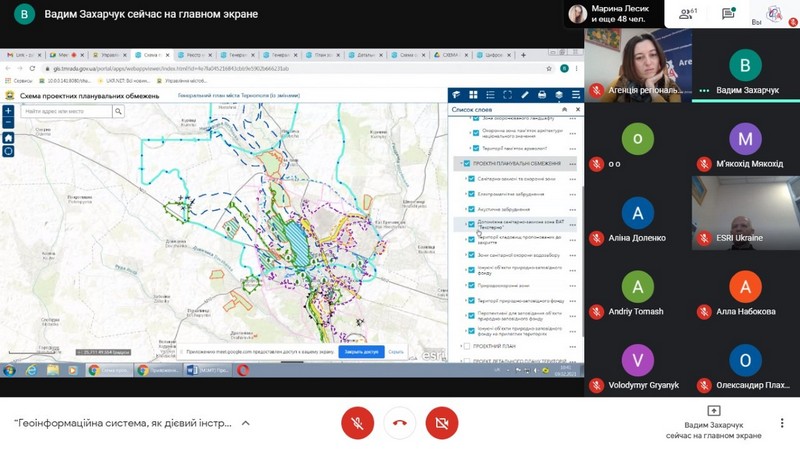The image size is (800, 449).
Task: Open the basemap gallery grid icon
Action: pyautogui.click(x=473, y=95)
